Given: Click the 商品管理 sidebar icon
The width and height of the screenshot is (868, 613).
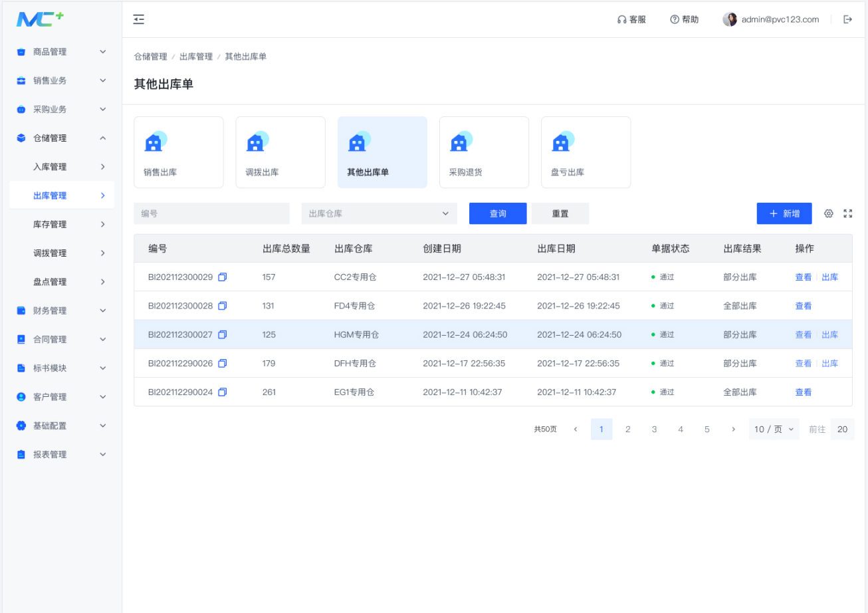Looking at the screenshot, I should (x=21, y=52).
